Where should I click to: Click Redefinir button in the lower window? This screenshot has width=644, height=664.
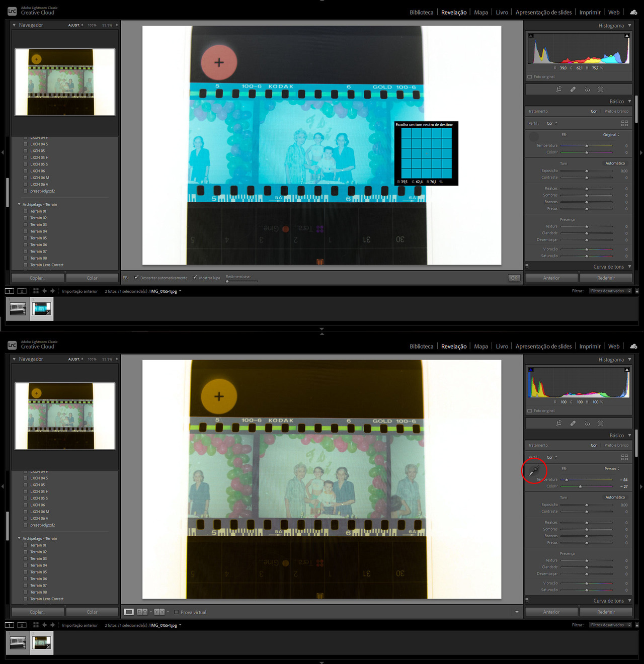[x=606, y=612]
